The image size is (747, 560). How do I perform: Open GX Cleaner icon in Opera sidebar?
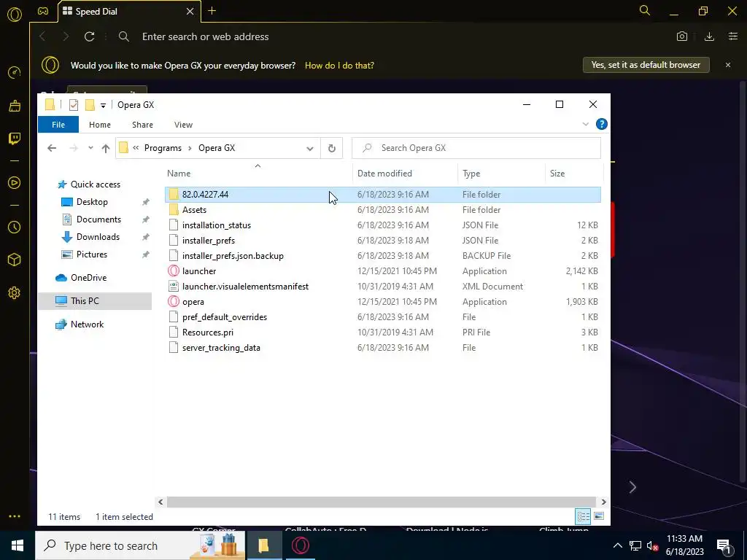pyautogui.click(x=15, y=106)
